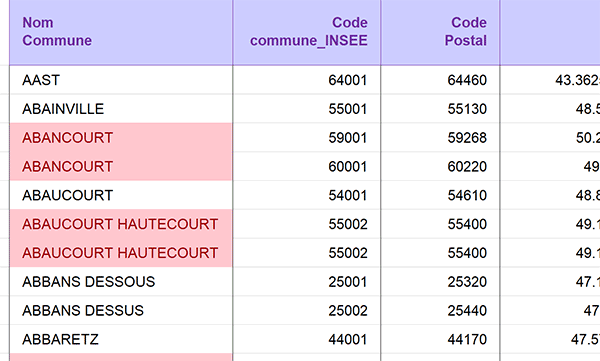600x361 pixels.
Task: Select postal code cell 60220
Action: click(x=440, y=167)
